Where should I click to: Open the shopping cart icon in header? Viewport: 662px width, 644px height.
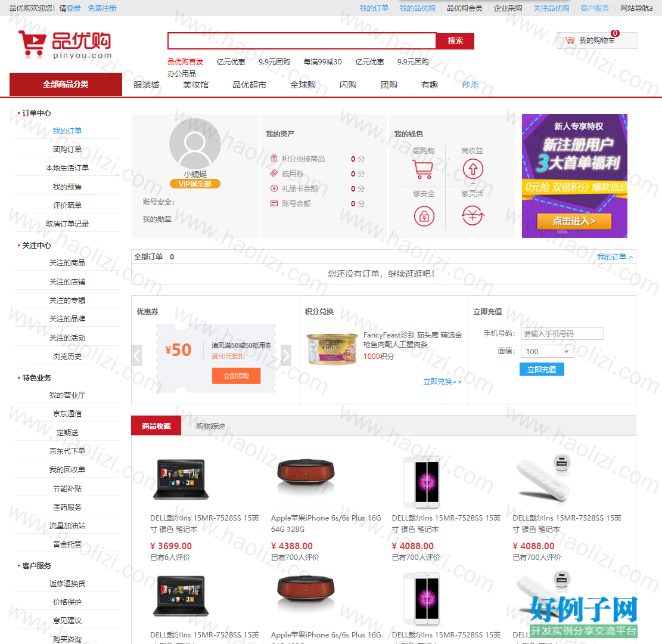pyautogui.click(x=570, y=41)
